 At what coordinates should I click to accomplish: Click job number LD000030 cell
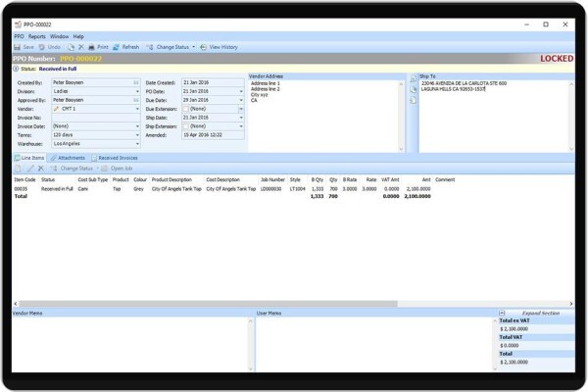pos(270,189)
